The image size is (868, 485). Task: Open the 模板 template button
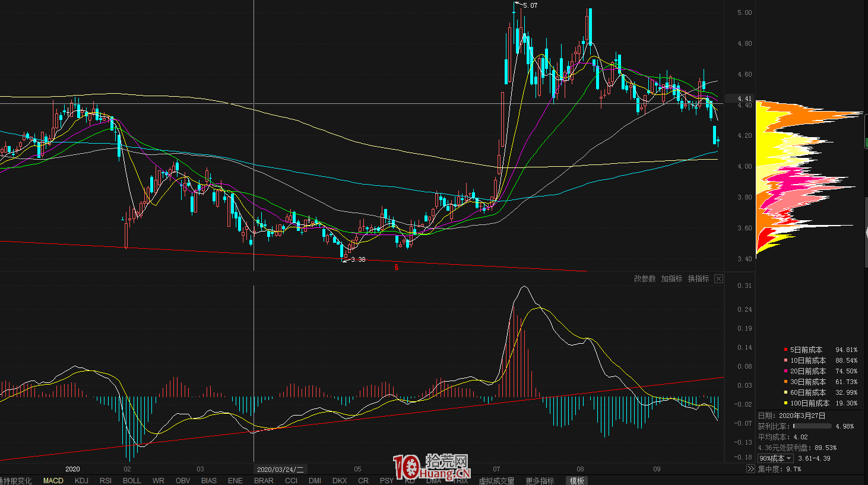point(576,481)
